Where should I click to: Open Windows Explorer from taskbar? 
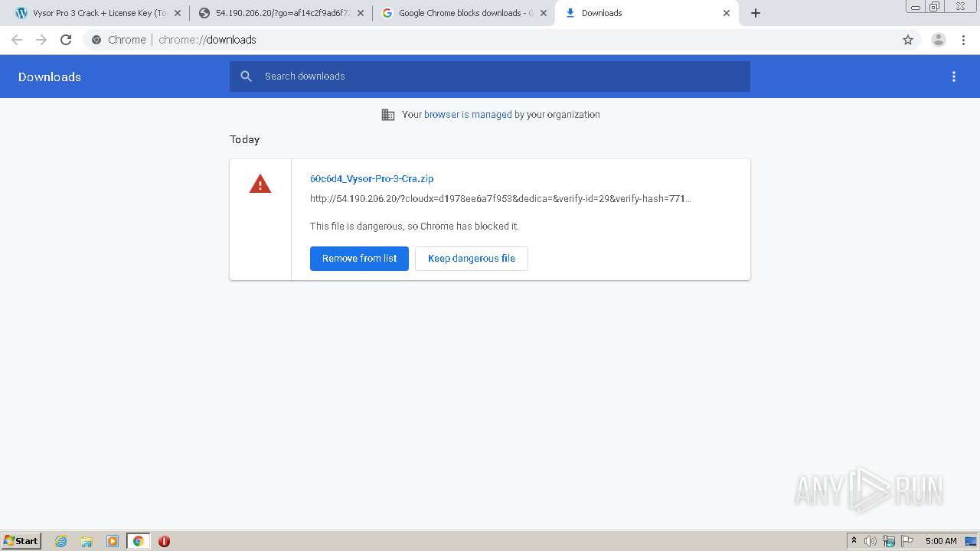click(x=87, y=541)
